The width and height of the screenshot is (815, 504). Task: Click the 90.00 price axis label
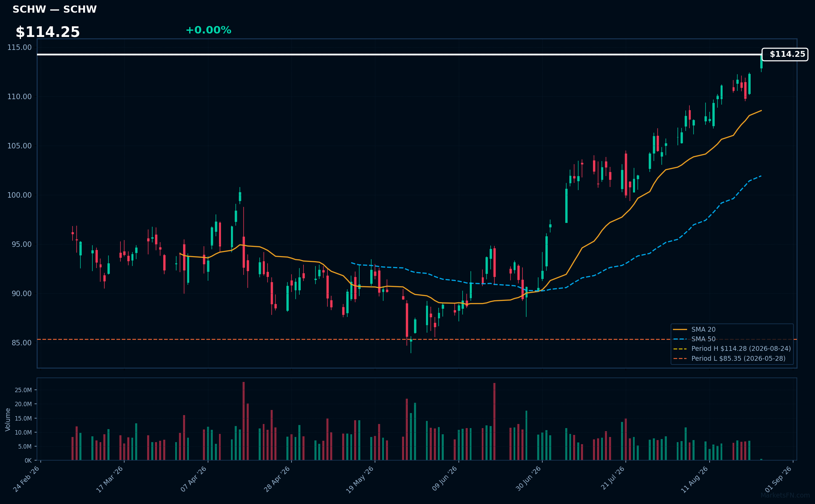[x=22, y=293]
